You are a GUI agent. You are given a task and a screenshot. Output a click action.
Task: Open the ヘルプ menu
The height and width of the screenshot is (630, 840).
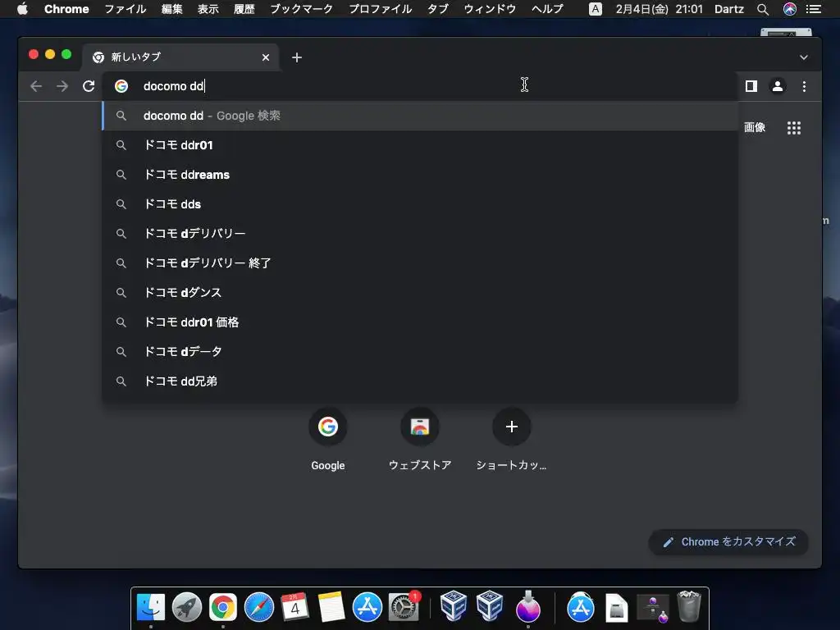[547, 9]
